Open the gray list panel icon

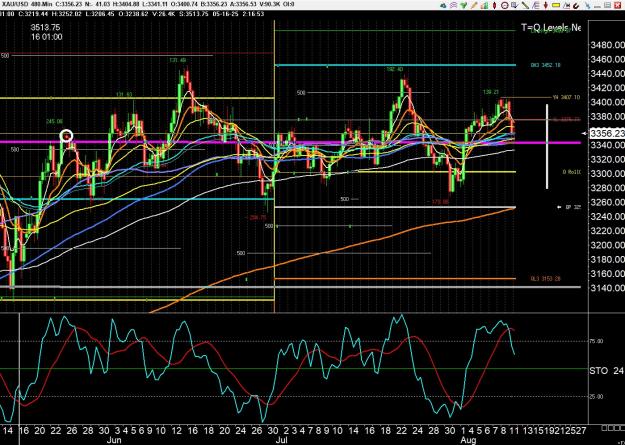(607, 5)
